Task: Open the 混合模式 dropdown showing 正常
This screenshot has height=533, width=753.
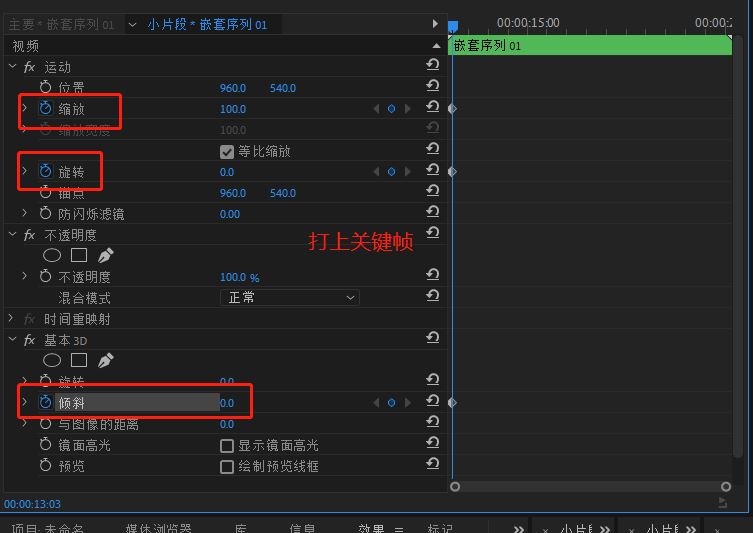Action: pos(290,298)
